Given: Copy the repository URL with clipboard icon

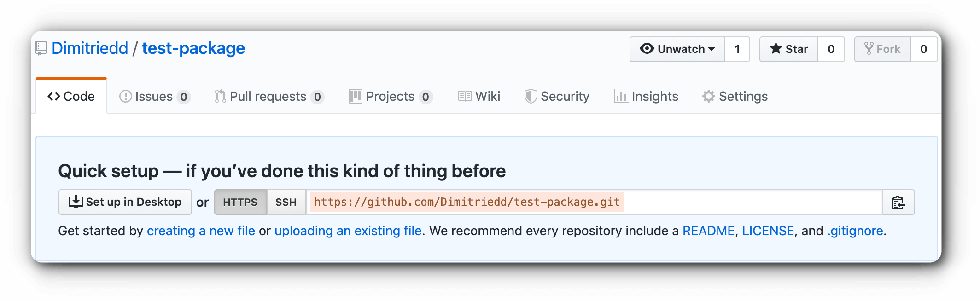Looking at the screenshot, I should [x=898, y=202].
